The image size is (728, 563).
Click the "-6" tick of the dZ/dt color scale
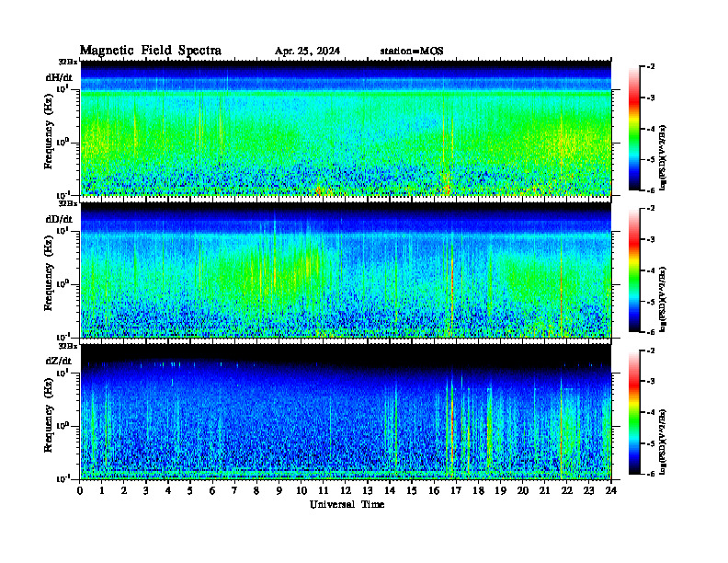[651, 474]
